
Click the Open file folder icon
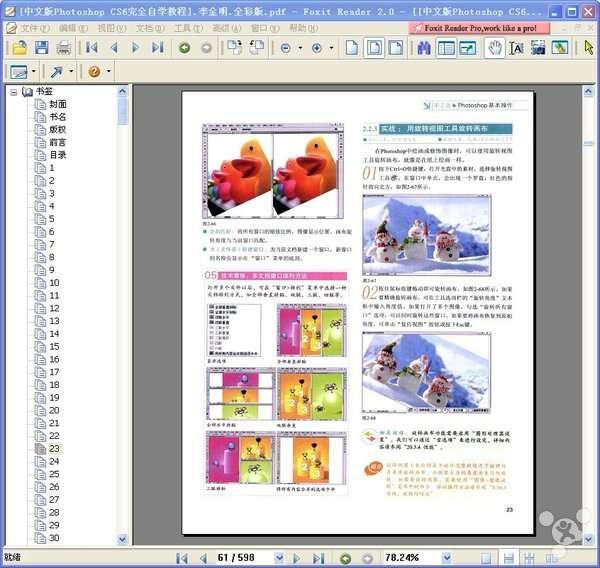[19, 47]
